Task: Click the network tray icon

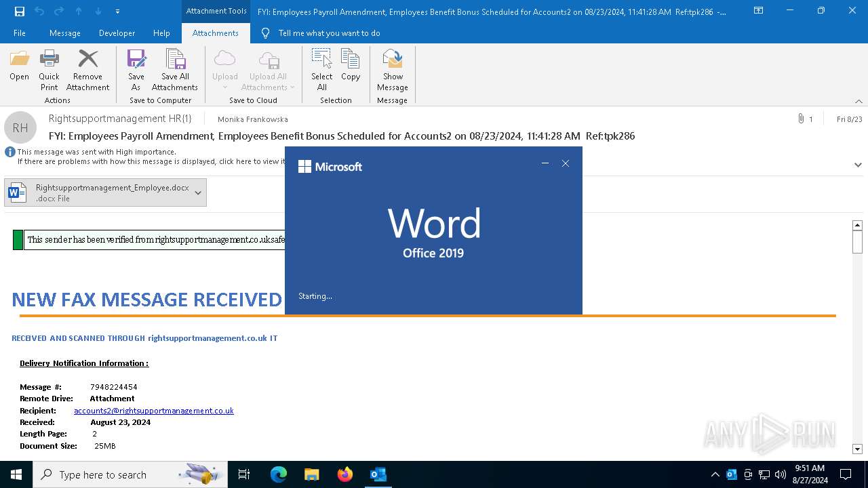Action: [764, 474]
